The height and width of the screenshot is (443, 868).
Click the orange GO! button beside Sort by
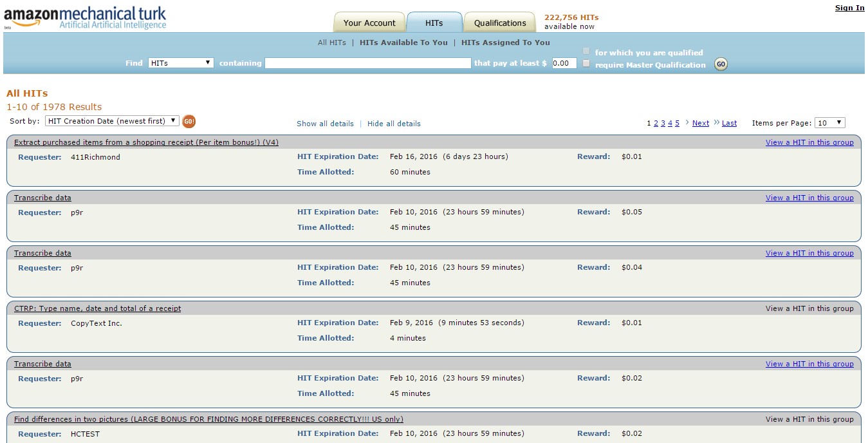point(189,121)
